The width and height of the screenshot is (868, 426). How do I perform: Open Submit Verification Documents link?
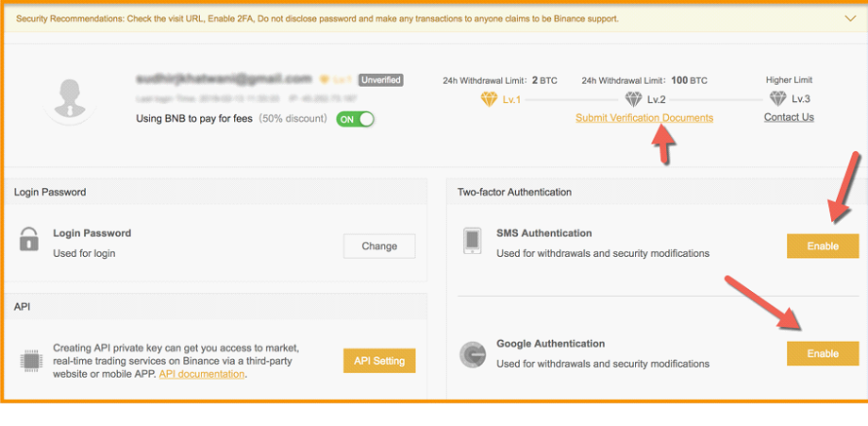tap(644, 118)
